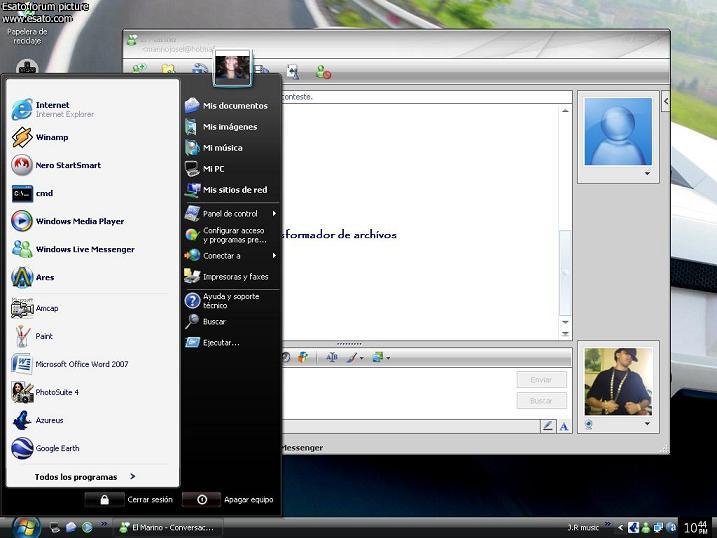Viewport: 717px width, 538px height.
Task: Launch Winamp from the Start menu
Action: point(91,137)
